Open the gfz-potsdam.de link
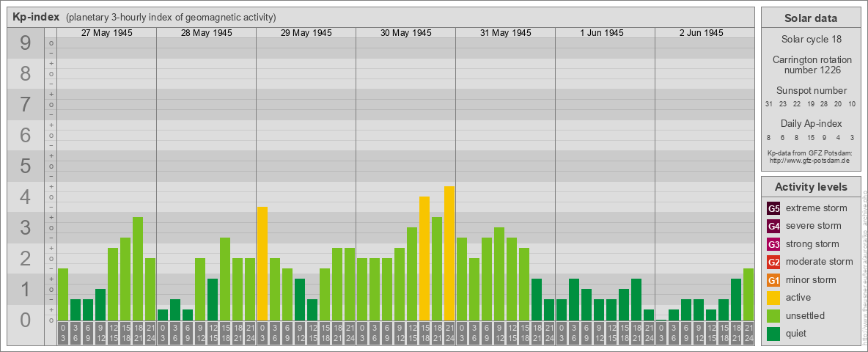 (809, 160)
